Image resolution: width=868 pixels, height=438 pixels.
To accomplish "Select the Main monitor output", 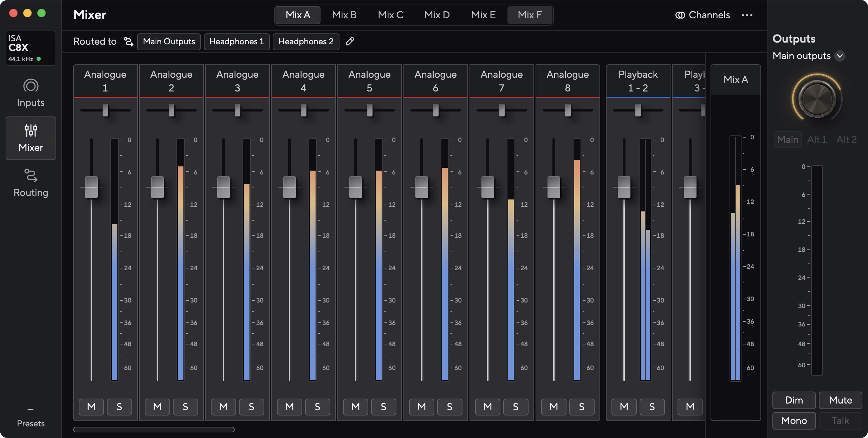I will [x=788, y=140].
